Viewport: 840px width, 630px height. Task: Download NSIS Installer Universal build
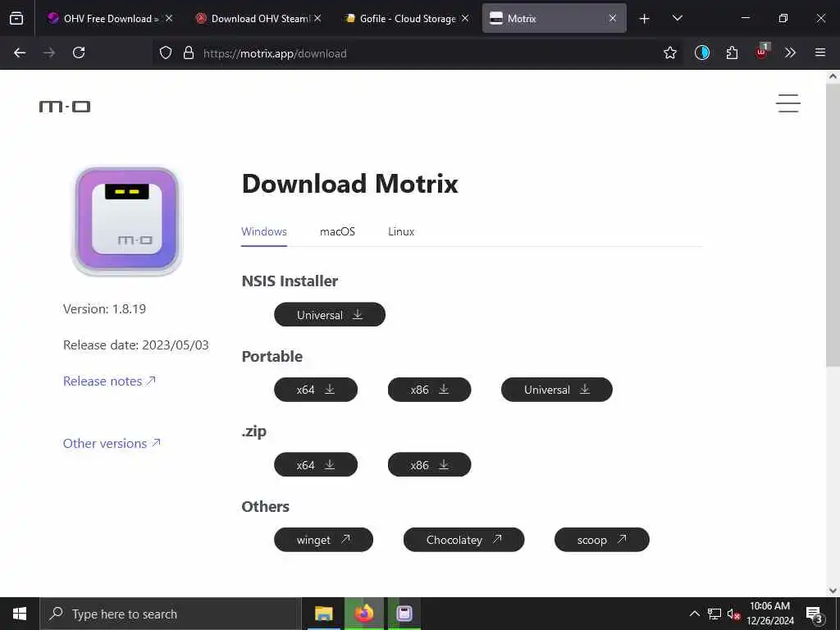330,314
